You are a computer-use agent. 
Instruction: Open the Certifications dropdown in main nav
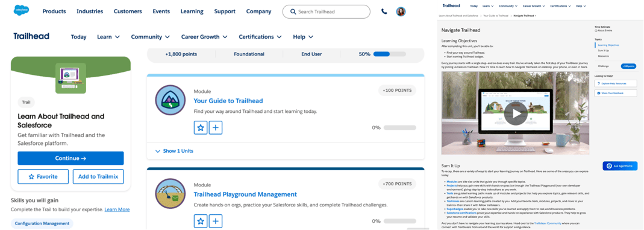(x=260, y=37)
